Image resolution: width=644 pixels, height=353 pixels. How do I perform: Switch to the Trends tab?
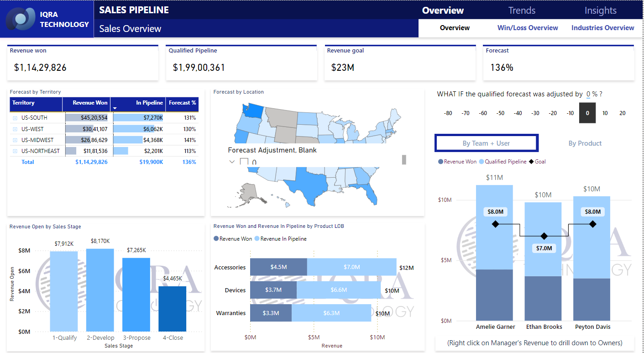point(521,10)
